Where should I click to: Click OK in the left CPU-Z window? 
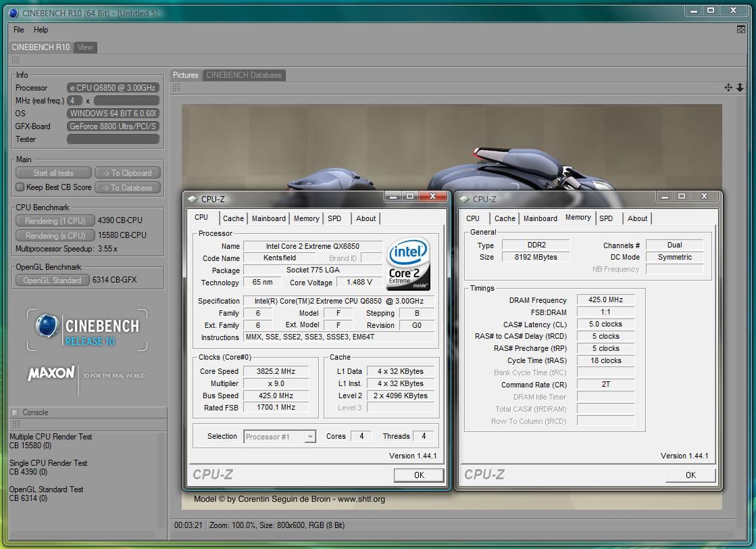tap(419, 475)
